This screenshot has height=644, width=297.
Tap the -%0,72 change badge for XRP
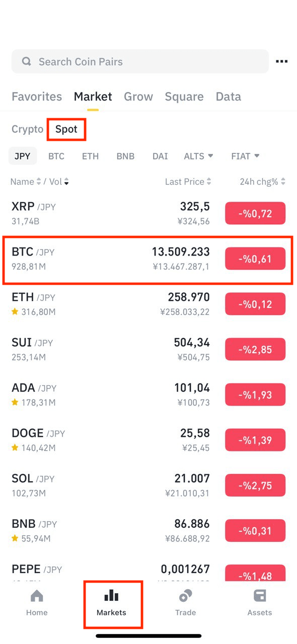pos(255,213)
